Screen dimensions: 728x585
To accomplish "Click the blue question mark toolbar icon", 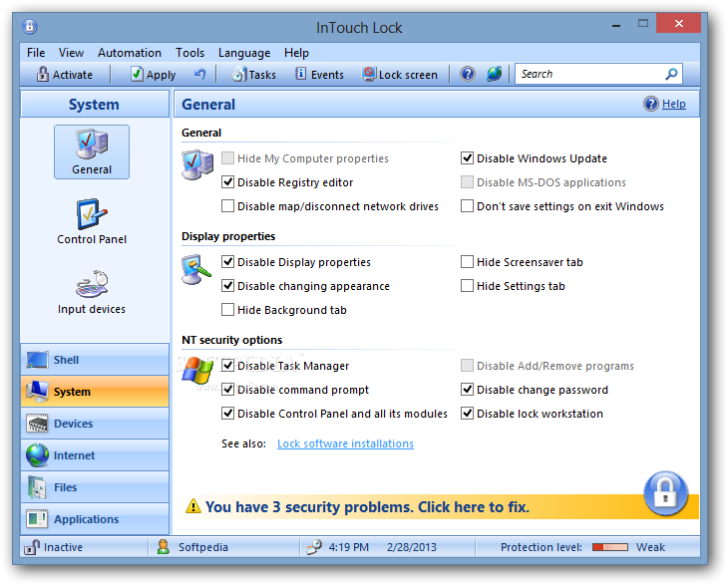I will (x=468, y=74).
